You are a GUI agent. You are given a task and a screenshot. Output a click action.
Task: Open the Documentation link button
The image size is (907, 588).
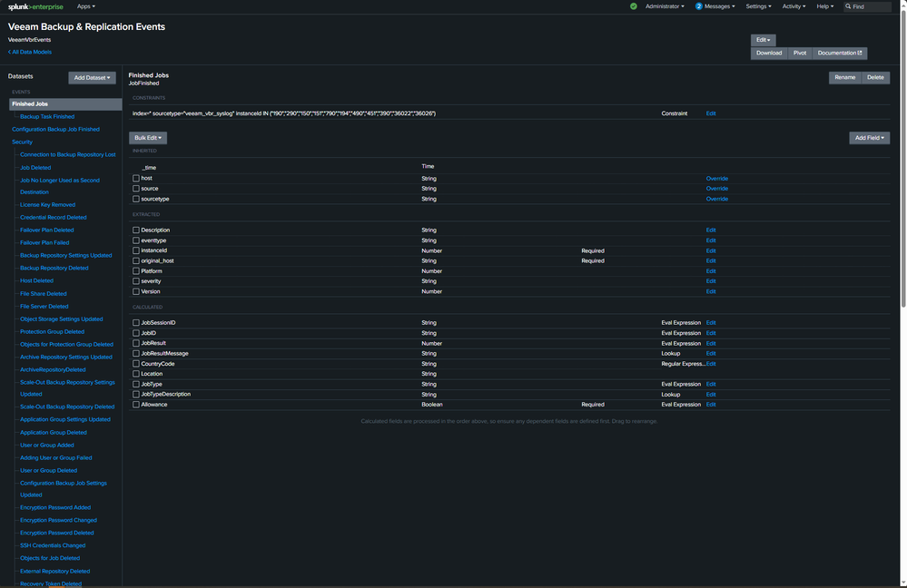[x=839, y=54]
